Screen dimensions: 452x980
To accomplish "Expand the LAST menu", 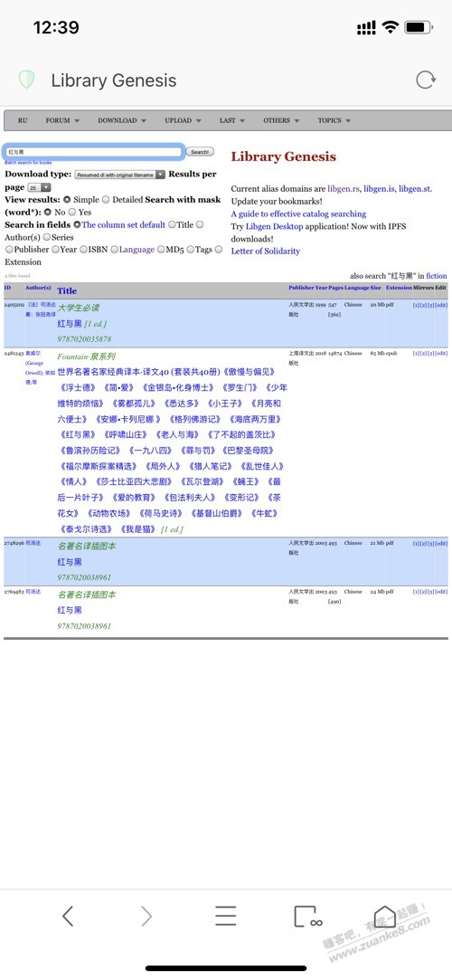I will coord(231,120).
